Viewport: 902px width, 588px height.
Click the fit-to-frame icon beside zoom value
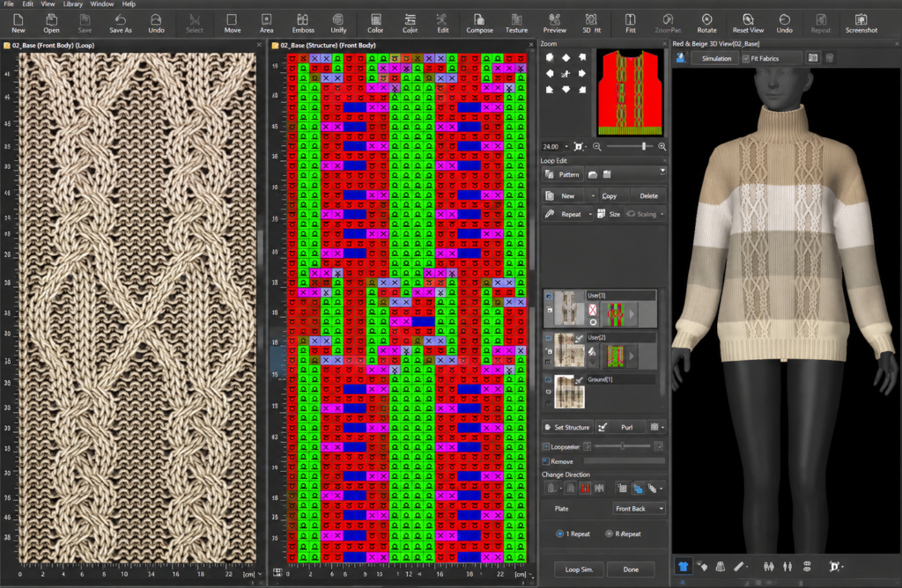[579, 147]
